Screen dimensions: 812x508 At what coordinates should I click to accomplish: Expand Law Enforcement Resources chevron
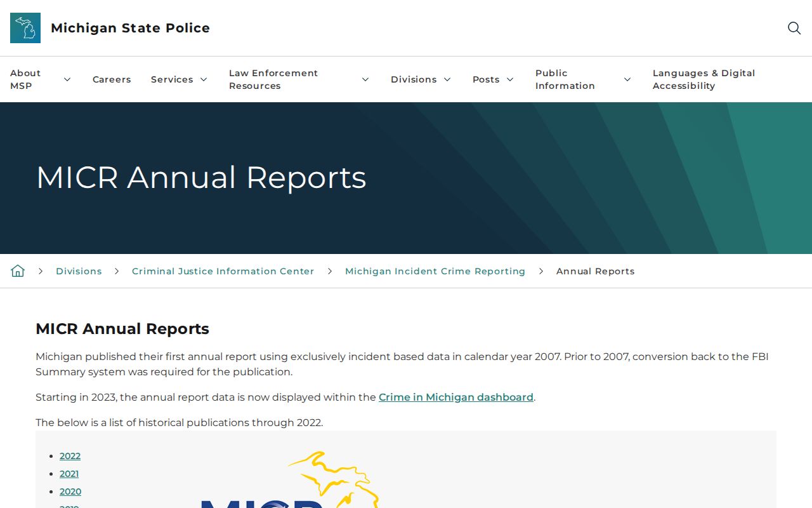pyautogui.click(x=365, y=79)
